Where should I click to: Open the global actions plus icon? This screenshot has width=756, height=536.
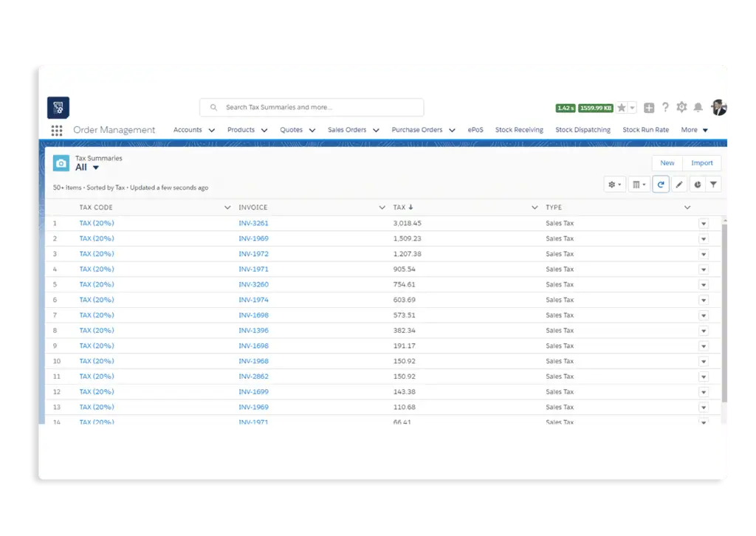point(649,108)
